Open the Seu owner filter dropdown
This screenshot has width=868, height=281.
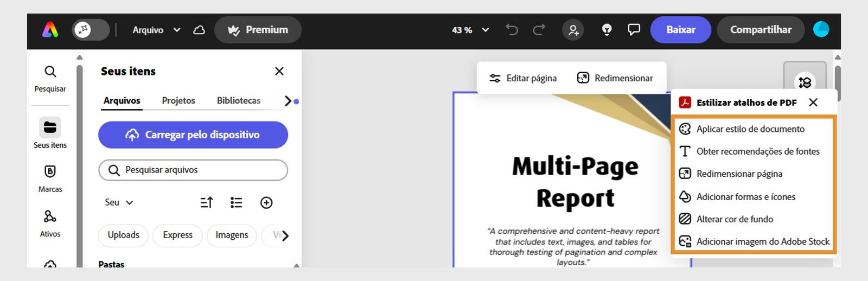point(119,202)
